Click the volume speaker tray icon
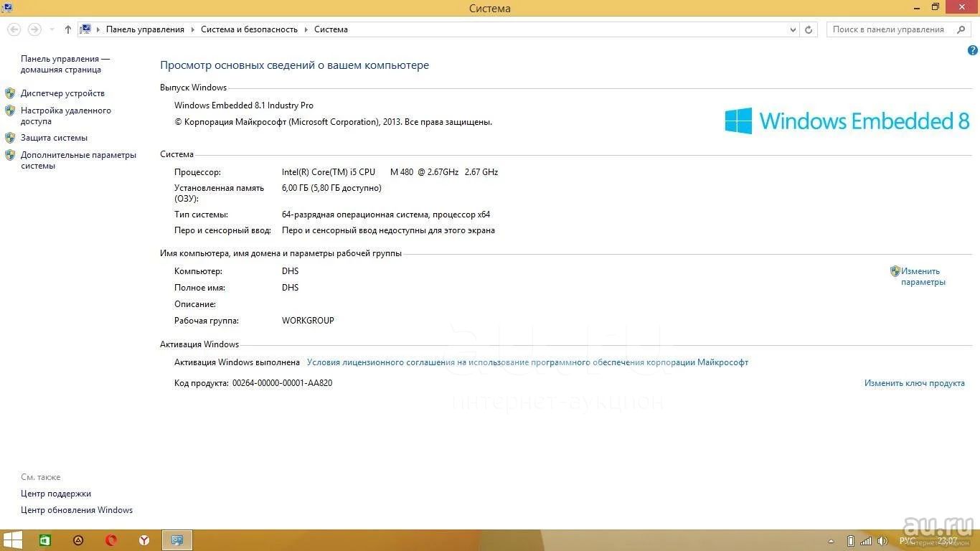Image resolution: width=980 pixels, height=551 pixels. pos(883,541)
